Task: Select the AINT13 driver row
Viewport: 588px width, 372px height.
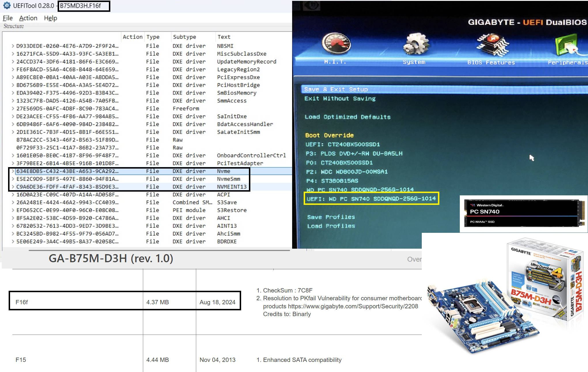Action: point(148,226)
